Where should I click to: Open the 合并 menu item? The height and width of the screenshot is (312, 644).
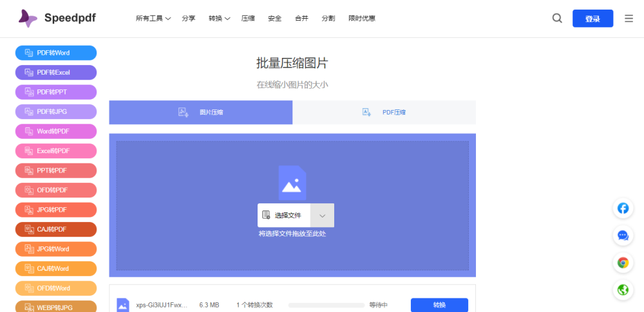point(301,19)
